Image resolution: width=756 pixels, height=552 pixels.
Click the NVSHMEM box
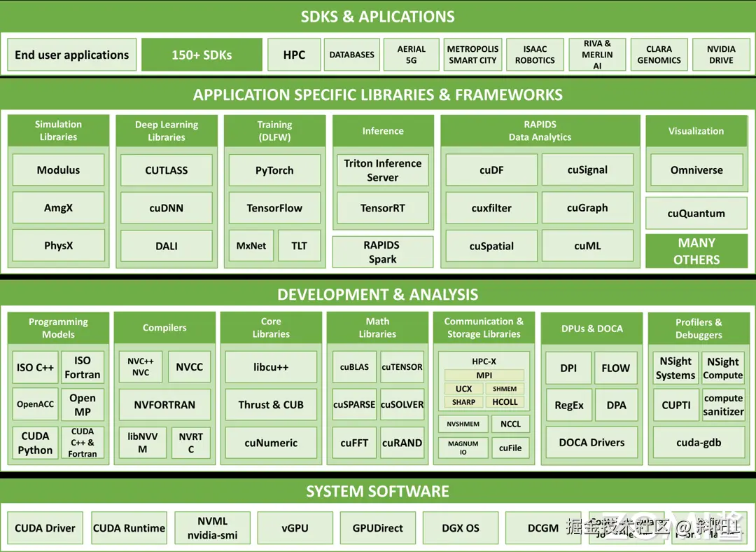point(463,424)
